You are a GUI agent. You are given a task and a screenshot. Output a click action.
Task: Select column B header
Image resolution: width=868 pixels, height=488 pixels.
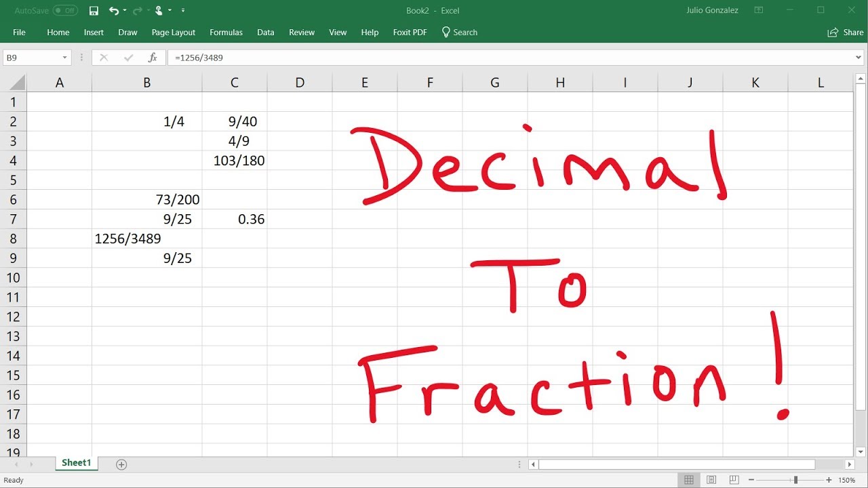pyautogui.click(x=147, y=83)
